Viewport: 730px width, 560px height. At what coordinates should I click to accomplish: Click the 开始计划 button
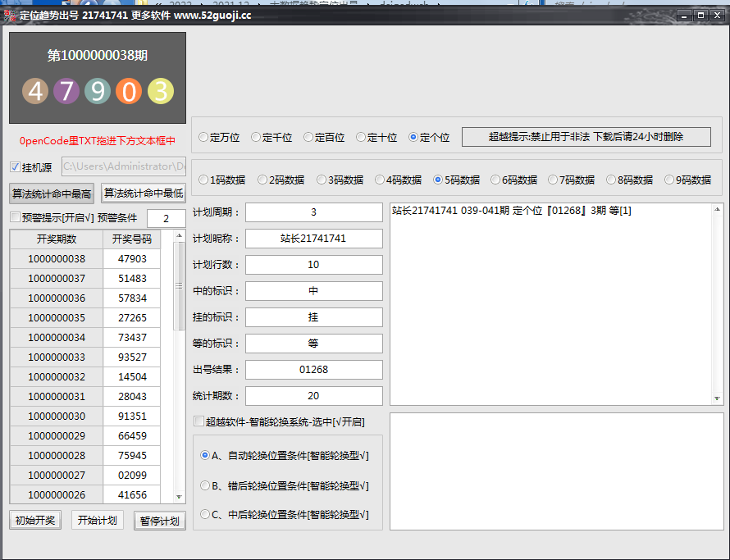[97, 520]
